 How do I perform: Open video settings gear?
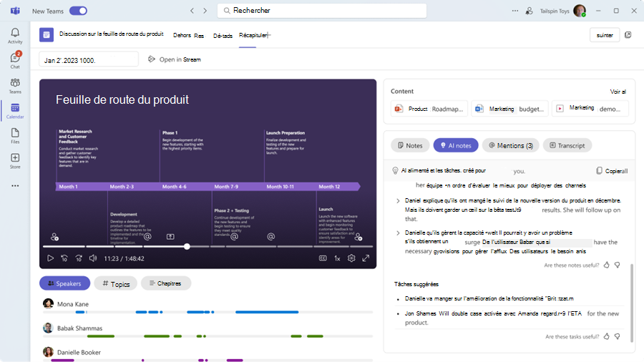pyautogui.click(x=351, y=258)
